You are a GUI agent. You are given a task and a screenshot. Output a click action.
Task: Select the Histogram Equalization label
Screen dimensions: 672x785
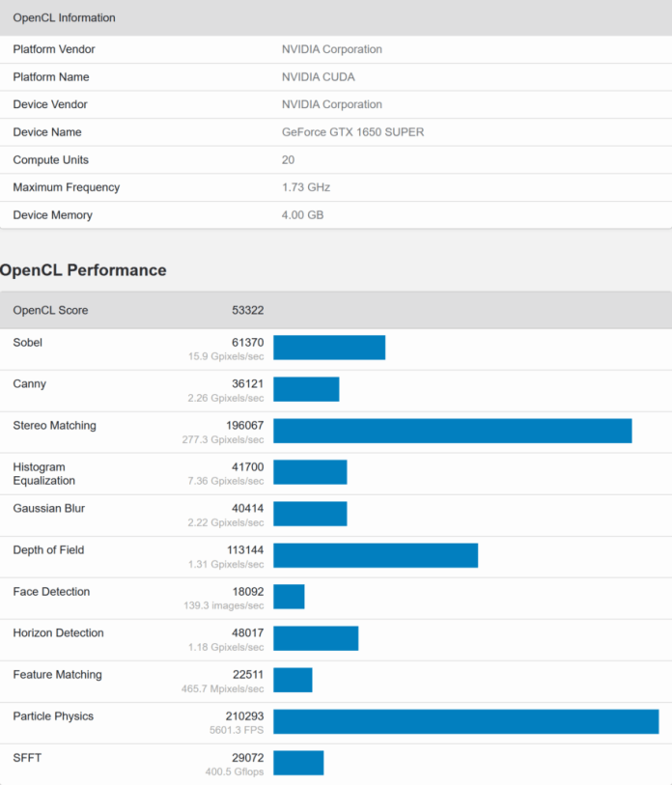pos(43,473)
